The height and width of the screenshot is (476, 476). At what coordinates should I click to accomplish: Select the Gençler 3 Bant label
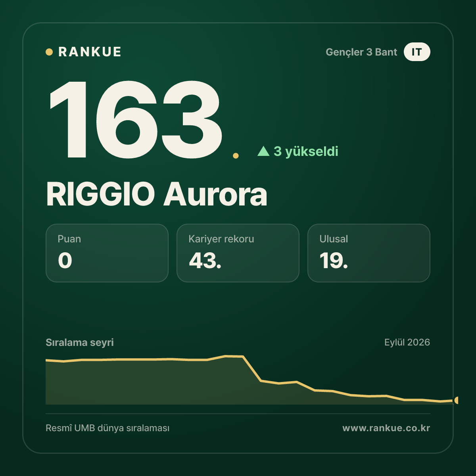point(361,52)
